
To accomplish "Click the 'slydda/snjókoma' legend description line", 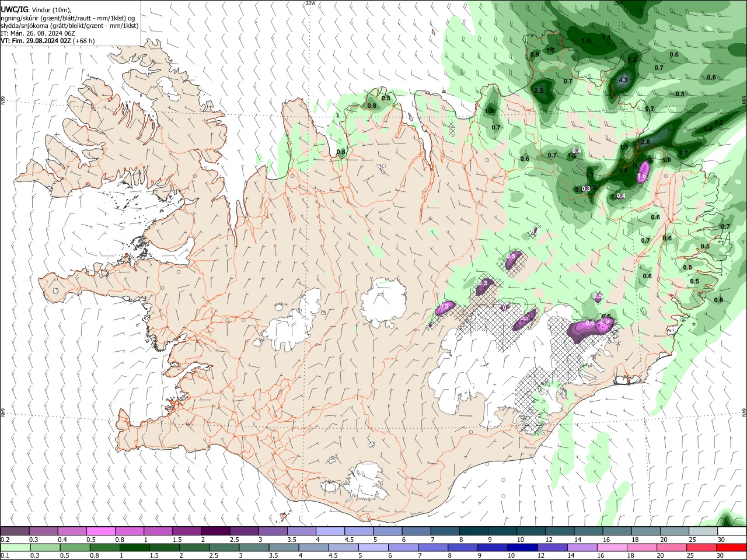I will click(69, 26).
